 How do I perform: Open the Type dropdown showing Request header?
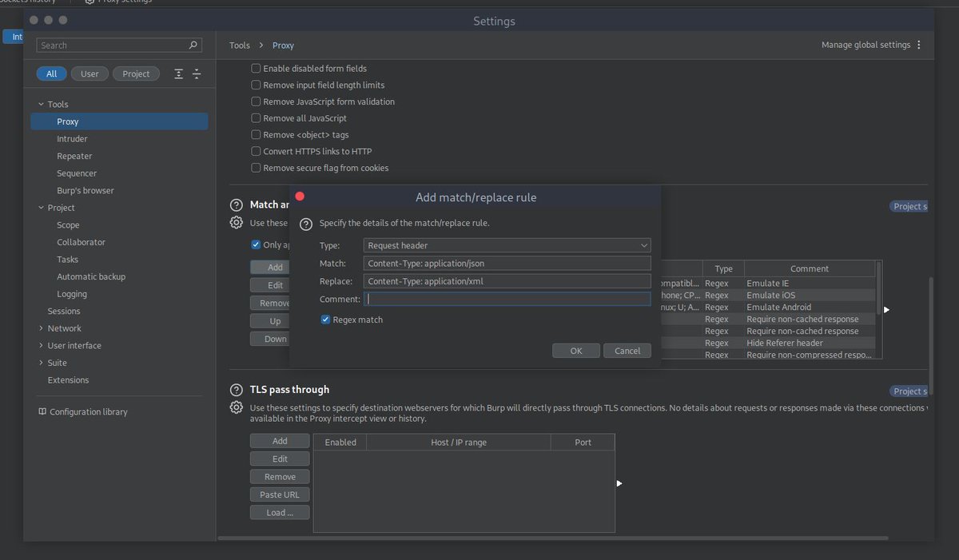tap(507, 245)
